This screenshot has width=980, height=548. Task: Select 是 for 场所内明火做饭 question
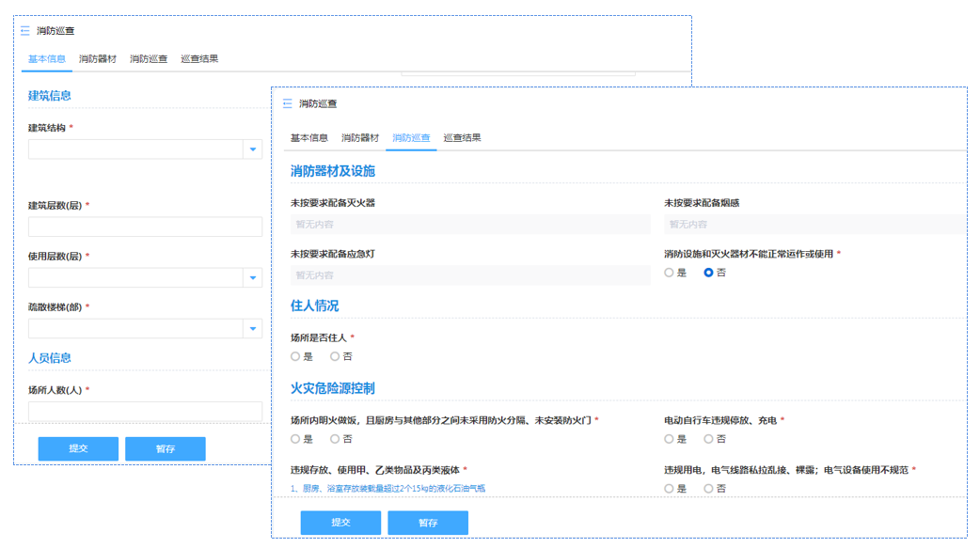click(x=296, y=439)
